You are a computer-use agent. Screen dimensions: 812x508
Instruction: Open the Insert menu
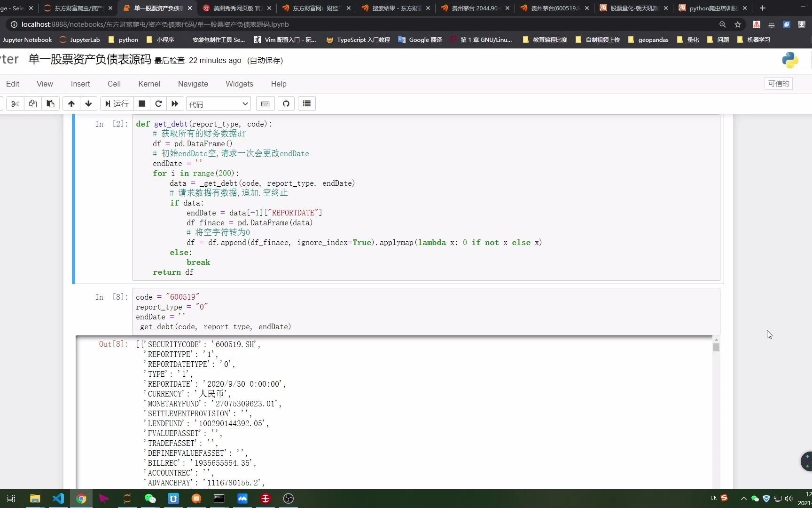point(80,84)
